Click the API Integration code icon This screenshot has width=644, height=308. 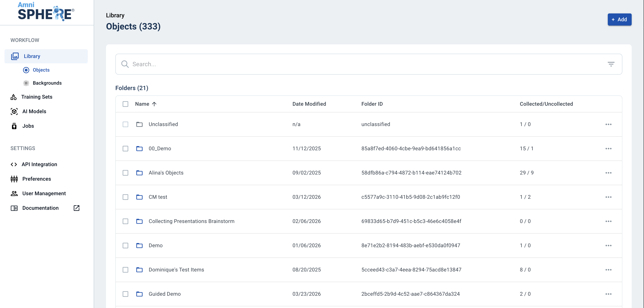click(x=14, y=164)
